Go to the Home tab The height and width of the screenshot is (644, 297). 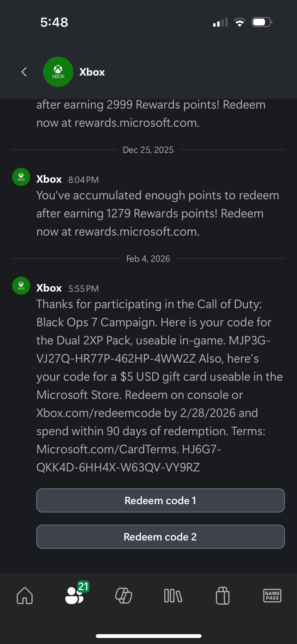pyautogui.click(x=25, y=596)
